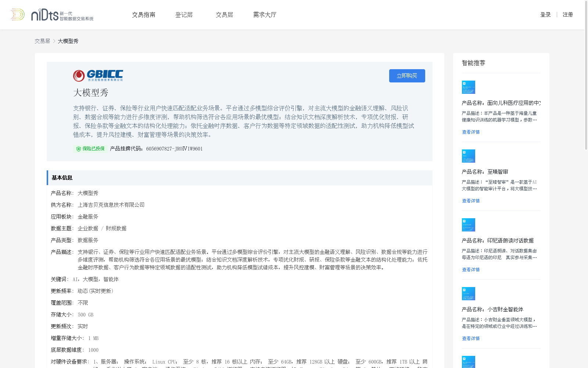This screenshot has width=588, height=368.
Task: Open the 交易指南 menu
Action: [x=144, y=15]
